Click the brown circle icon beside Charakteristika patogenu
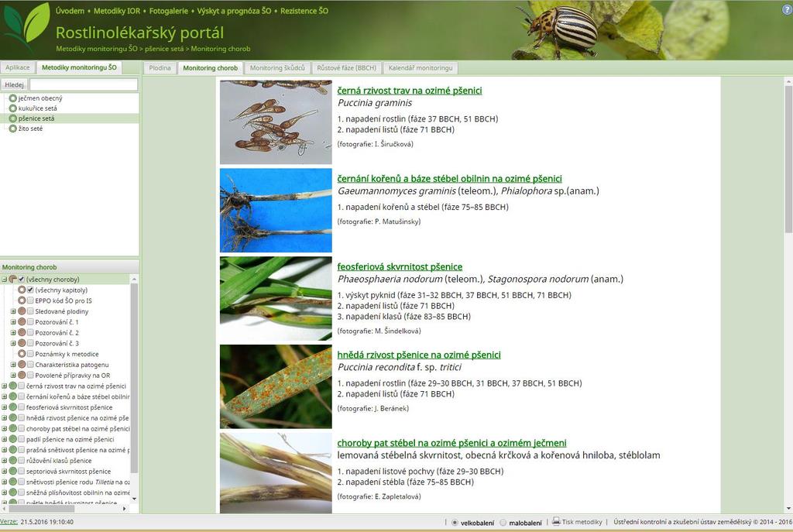This screenshot has width=793, height=532. coord(22,365)
